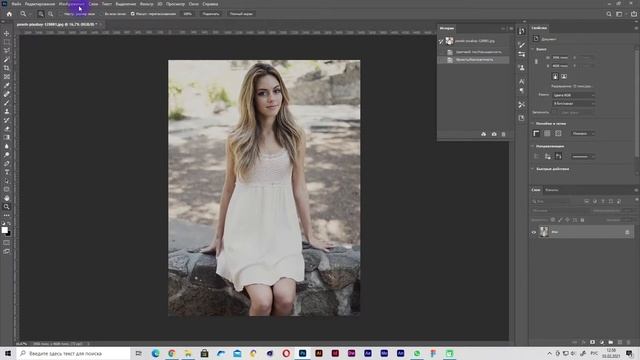Select the Hand tool
Viewport: 640px width, 360px height.
coord(7,198)
